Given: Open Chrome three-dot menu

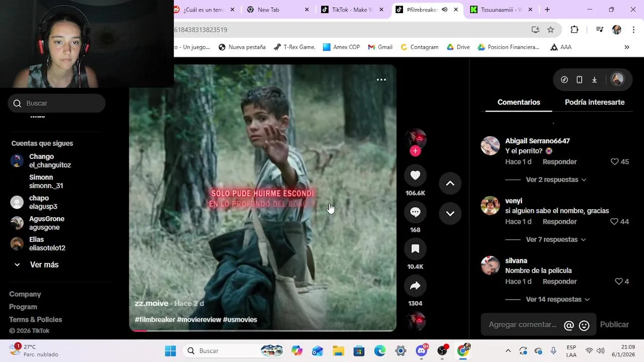Looking at the screenshot, I should pos(632,30).
